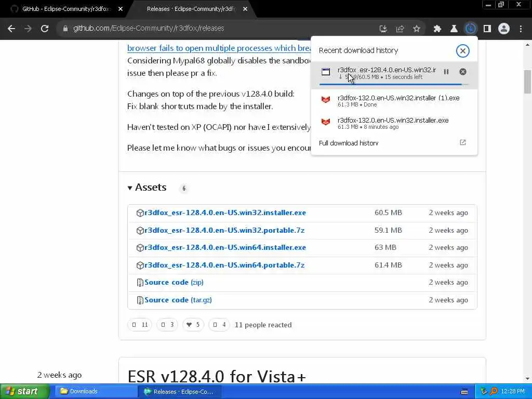Close the Recent download history popup

462,51
